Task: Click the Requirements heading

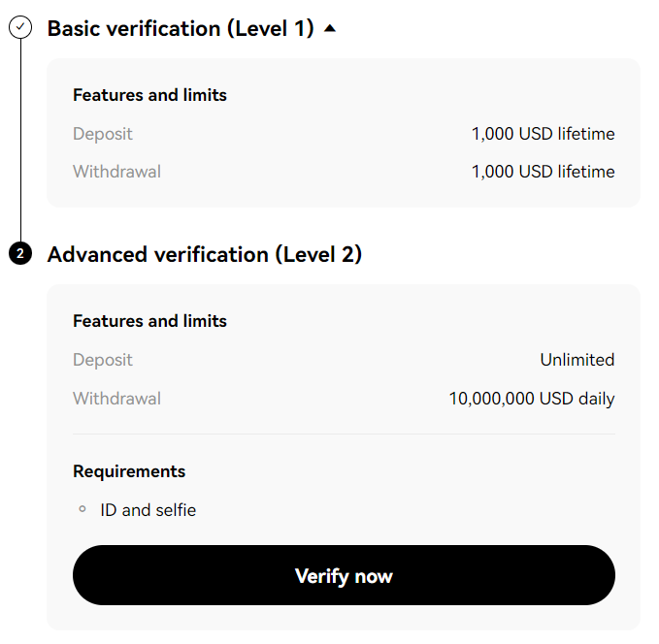Action: point(129,471)
